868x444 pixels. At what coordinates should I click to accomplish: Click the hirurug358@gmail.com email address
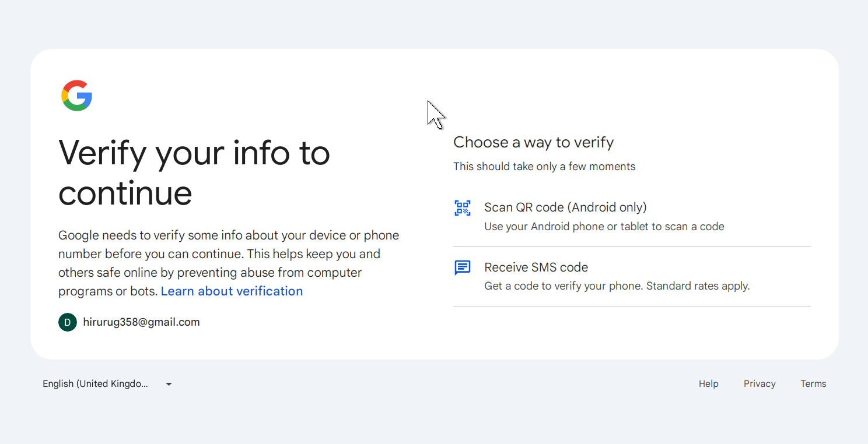click(x=141, y=322)
